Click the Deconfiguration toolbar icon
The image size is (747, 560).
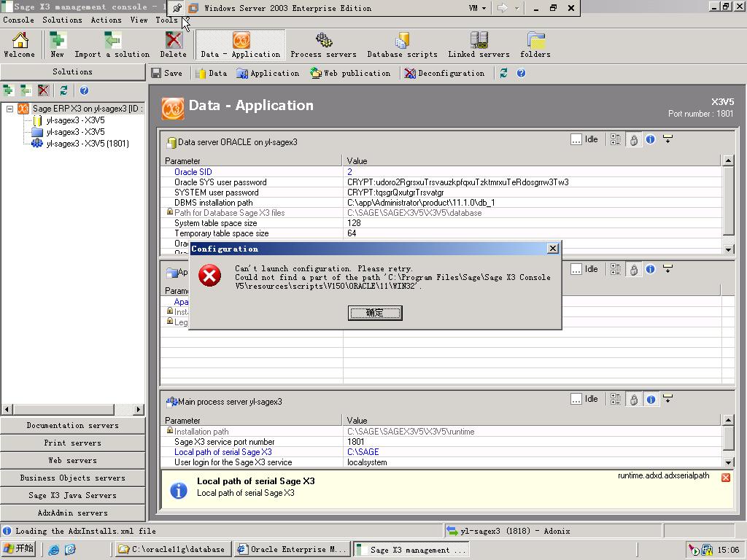(410, 74)
